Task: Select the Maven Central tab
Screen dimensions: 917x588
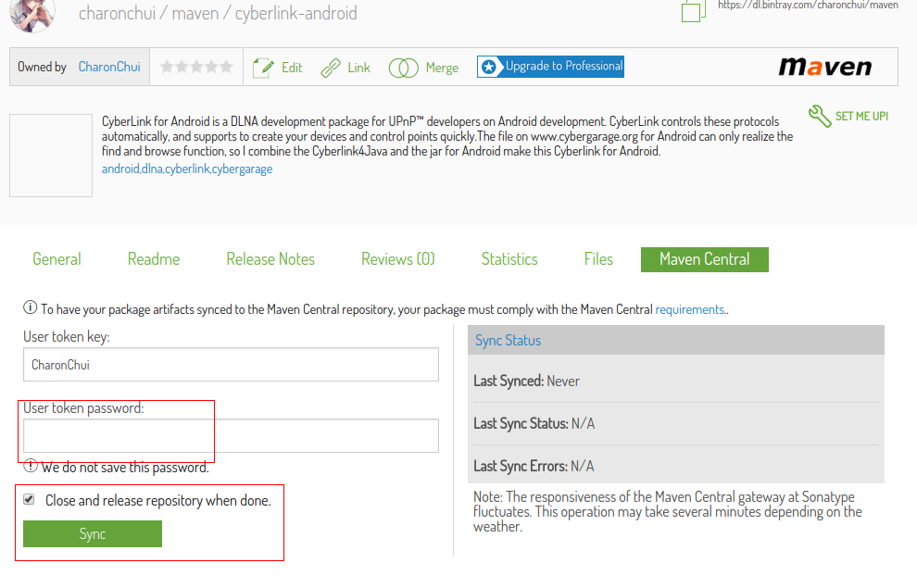Action: click(x=705, y=259)
